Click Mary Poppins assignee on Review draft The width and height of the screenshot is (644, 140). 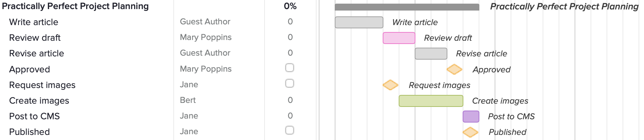pos(206,37)
